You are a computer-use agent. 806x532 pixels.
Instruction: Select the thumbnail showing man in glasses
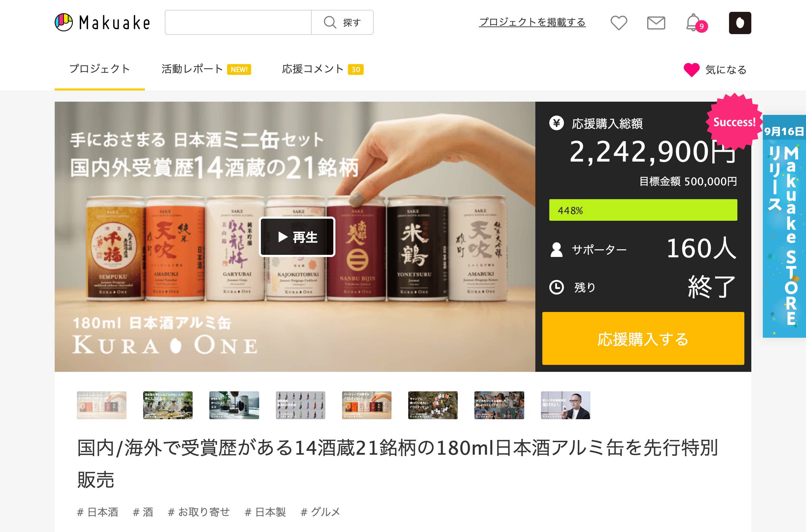(x=565, y=405)
